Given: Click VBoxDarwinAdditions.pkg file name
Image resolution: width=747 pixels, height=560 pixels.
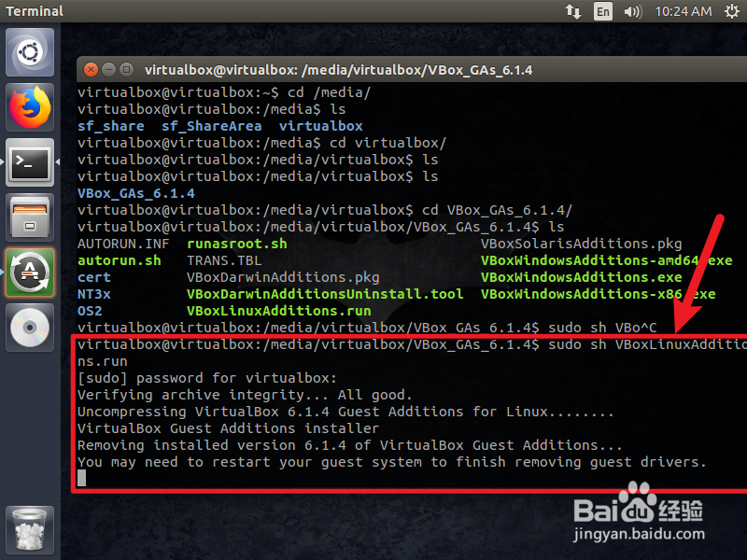Looking at the screenshot, I should click(x=283, y=277).
